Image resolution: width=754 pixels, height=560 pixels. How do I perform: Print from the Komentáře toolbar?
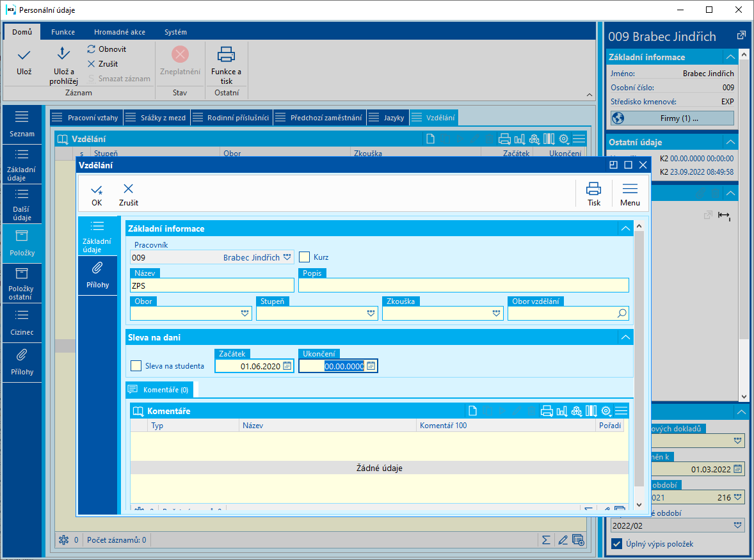[547, 411]
